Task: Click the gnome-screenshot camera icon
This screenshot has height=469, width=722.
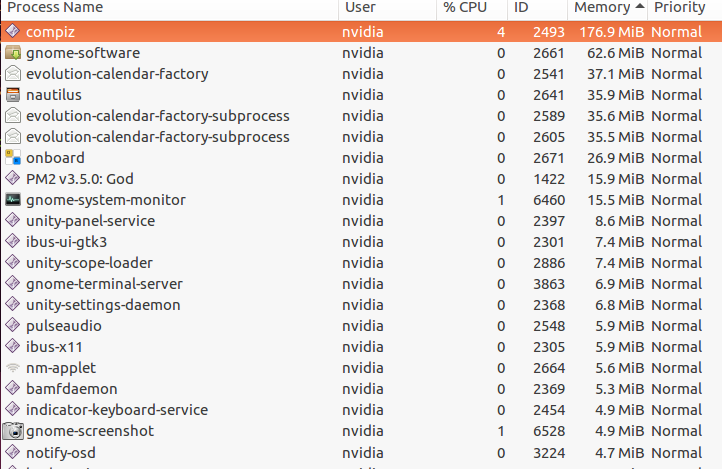Action: [x=13, y=431]
